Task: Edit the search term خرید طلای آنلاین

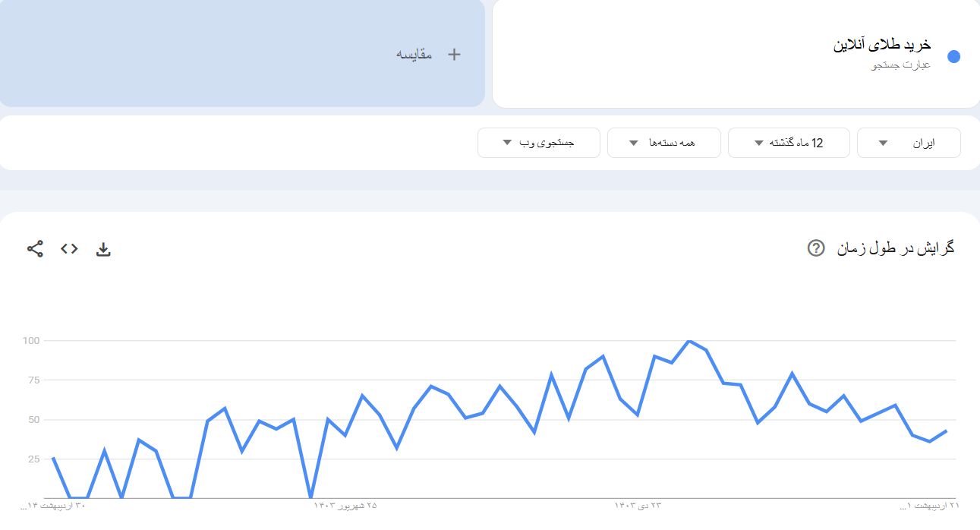Action: coord(882,45)
